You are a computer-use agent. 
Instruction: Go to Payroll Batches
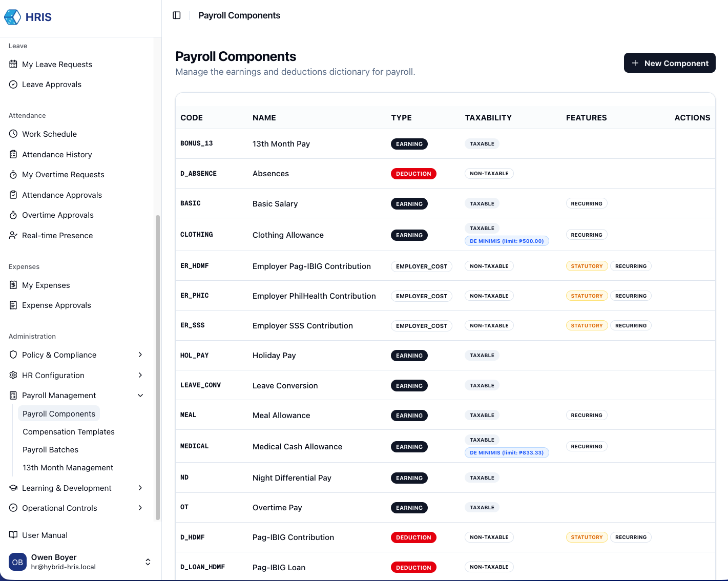pyautogui.click(x=51, y=450)
